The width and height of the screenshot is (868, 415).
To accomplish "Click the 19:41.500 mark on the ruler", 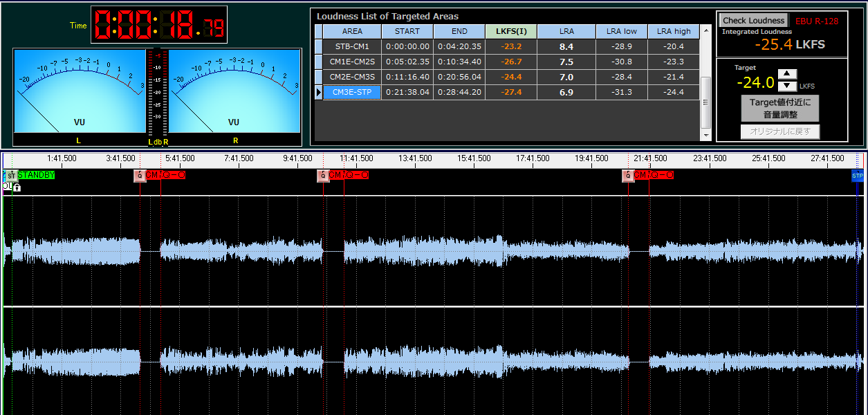I will [592, 158].
